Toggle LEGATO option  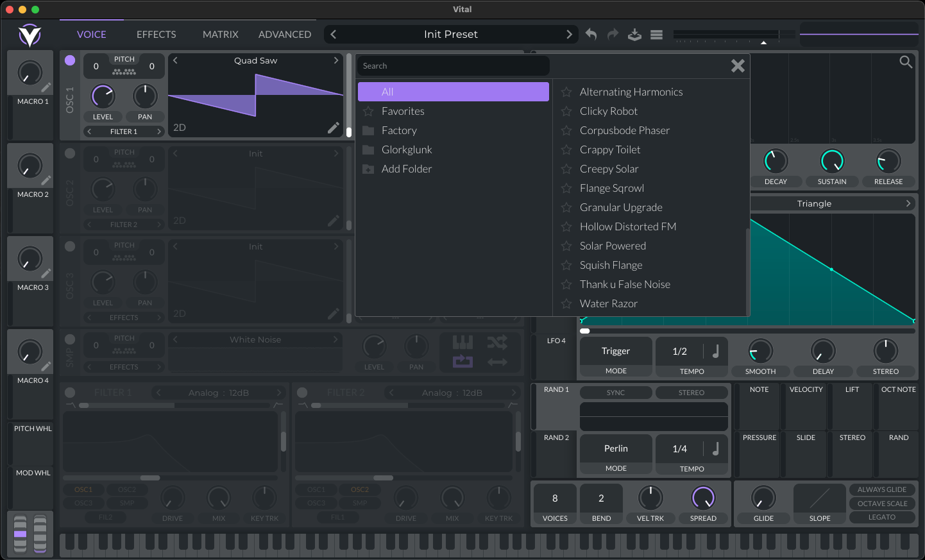882,517
